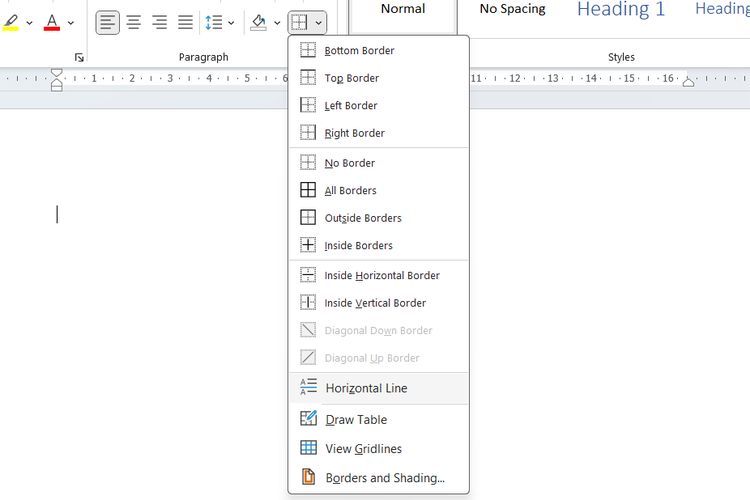Image resolution: width=750 pixels, height=500 pixels.
Task: Select All Borders option
Action: click(378, 190)
